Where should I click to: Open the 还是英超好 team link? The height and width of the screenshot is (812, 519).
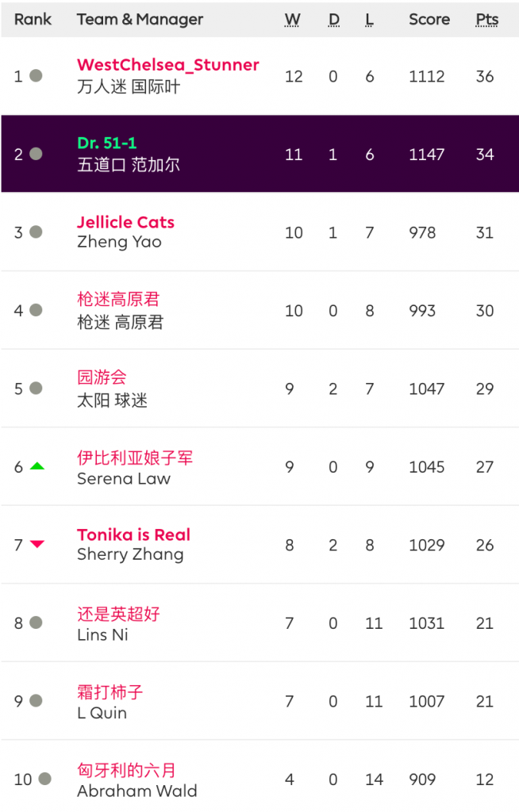118,614
